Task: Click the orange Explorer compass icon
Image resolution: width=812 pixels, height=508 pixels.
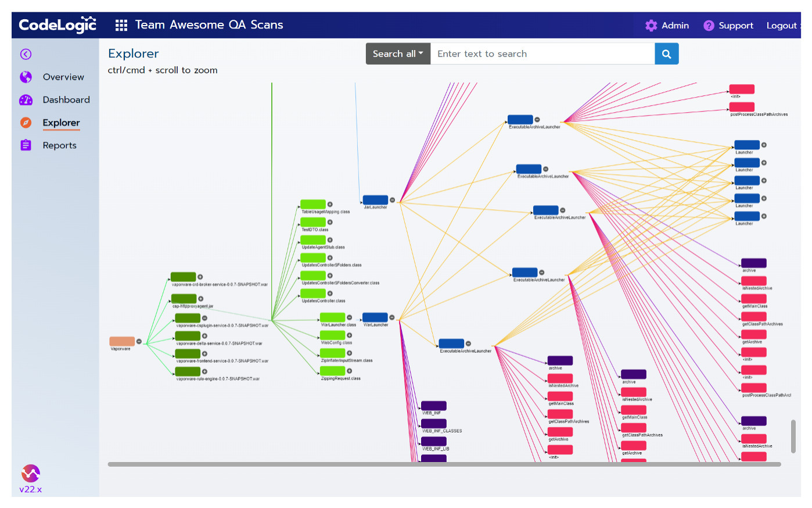Action: click(26, 123)
